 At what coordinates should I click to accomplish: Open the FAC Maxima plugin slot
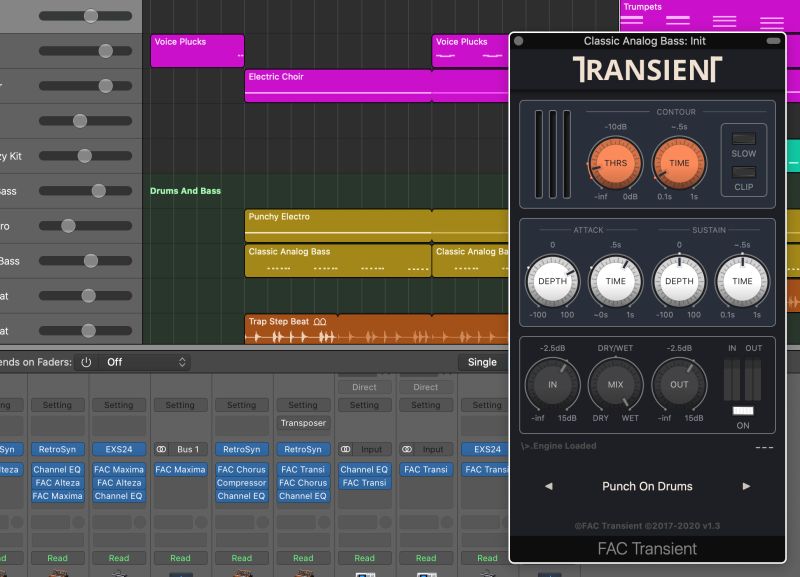pyautogui.click(x=118, y=469)
